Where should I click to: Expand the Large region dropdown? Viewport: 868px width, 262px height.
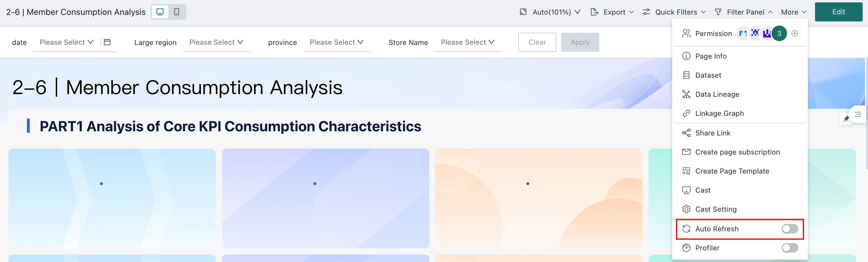[216, 43]
